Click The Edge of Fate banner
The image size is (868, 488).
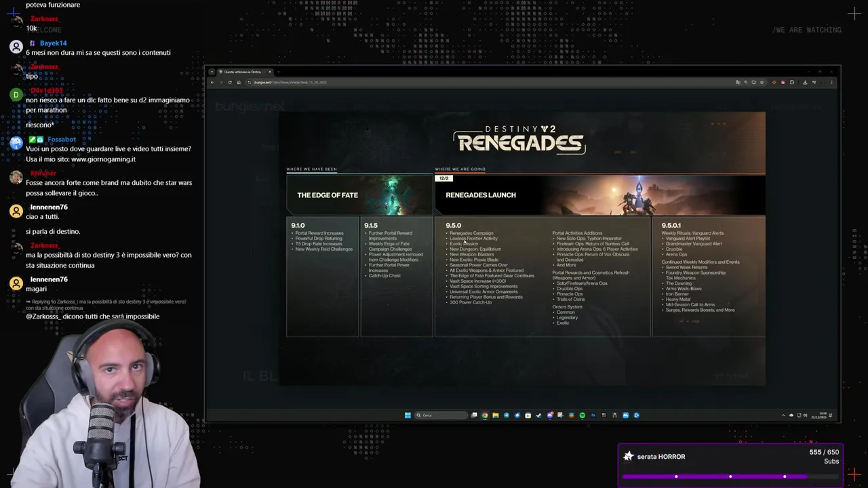[x=359, y=195]
